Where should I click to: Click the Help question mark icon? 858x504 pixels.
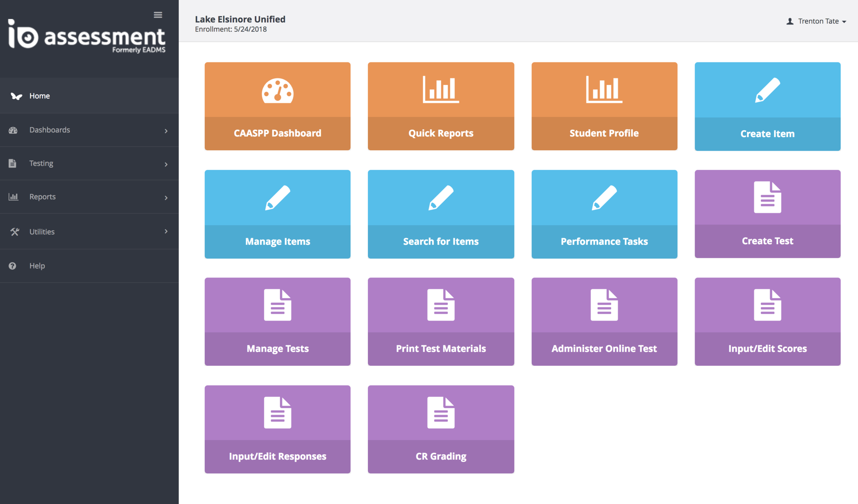coord(13,266)
